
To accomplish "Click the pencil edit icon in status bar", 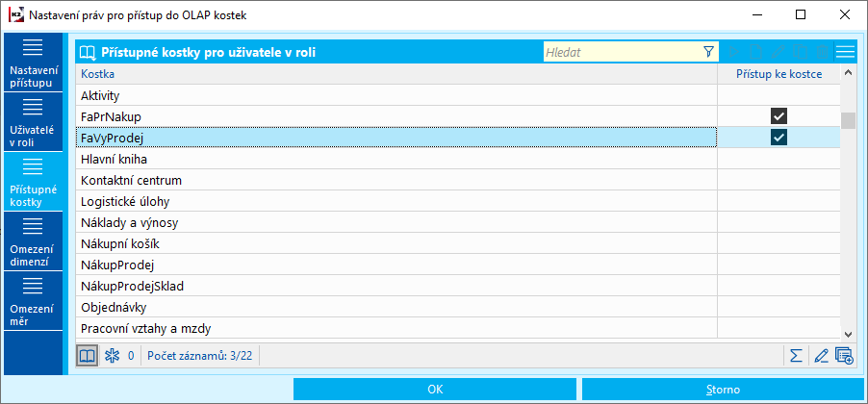I will pyautogui.click(x=821, y=356).
